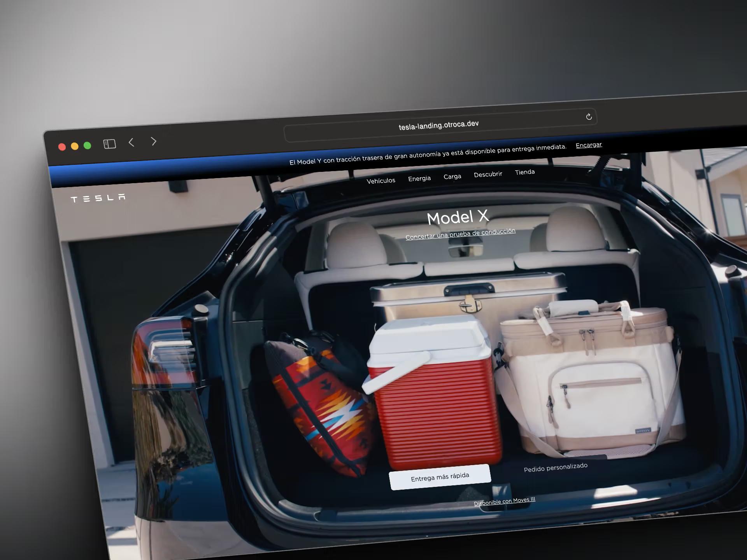Click the Model Y availability banner text
The height and width of the screenshot is (560, 747).
pos(428,154)
